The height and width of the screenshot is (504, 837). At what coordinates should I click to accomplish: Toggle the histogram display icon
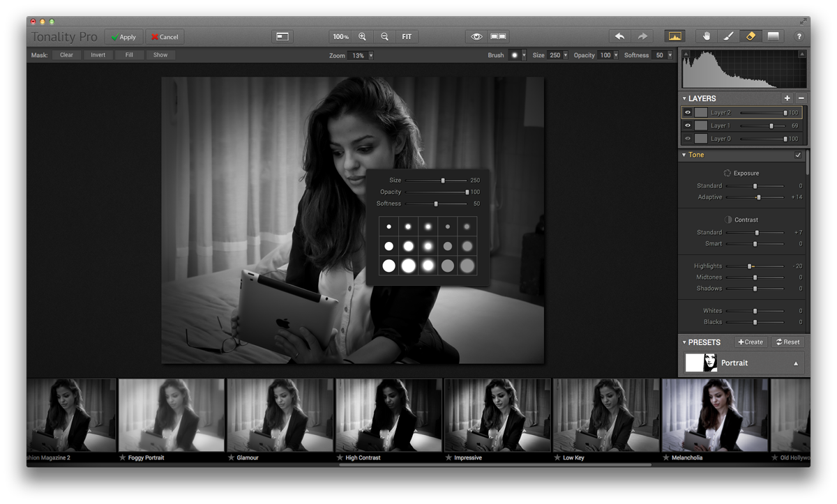point(675,36)
